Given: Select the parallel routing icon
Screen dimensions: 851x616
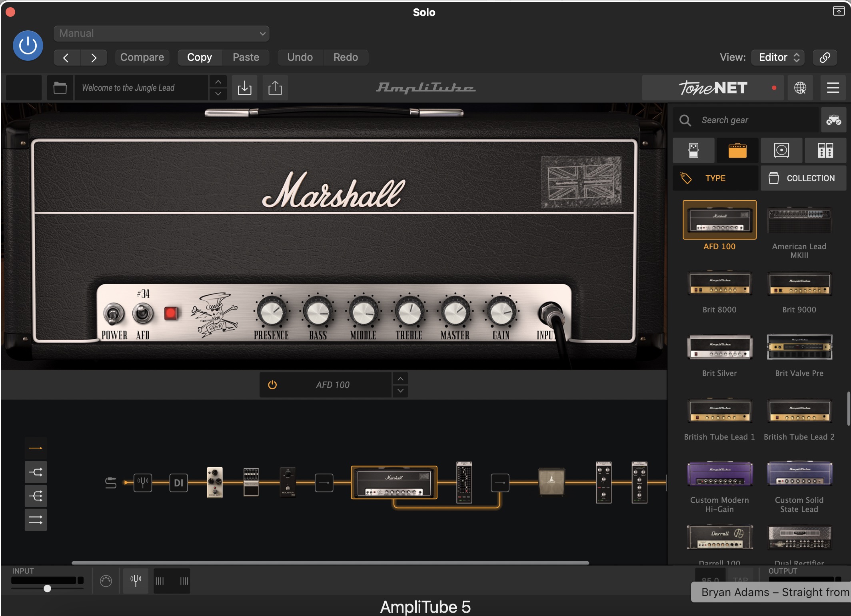Looking at the screenshot, I should (36, 520).
